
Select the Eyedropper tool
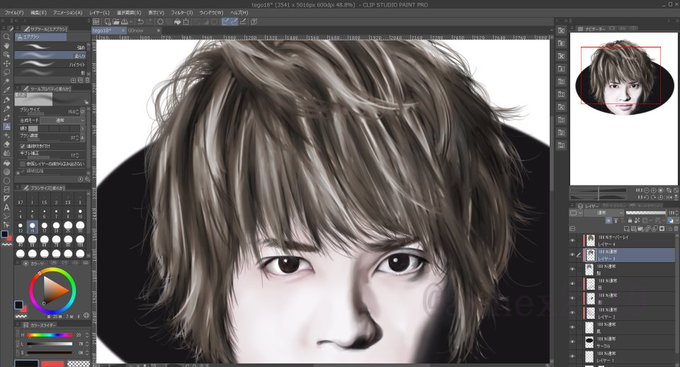click(x=7, y=90)
